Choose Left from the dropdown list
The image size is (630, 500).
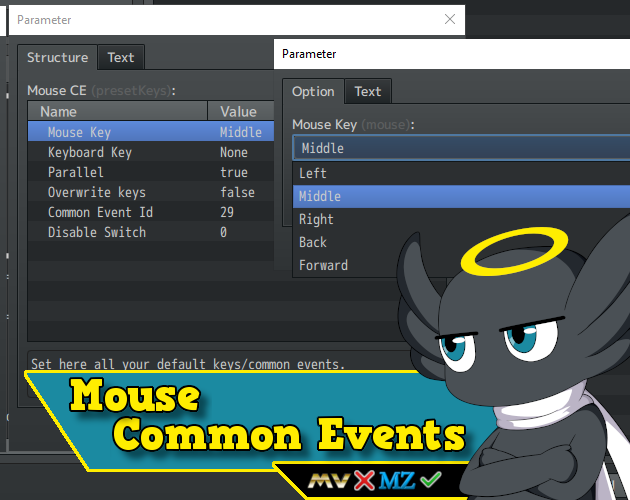tap(461, 173)
